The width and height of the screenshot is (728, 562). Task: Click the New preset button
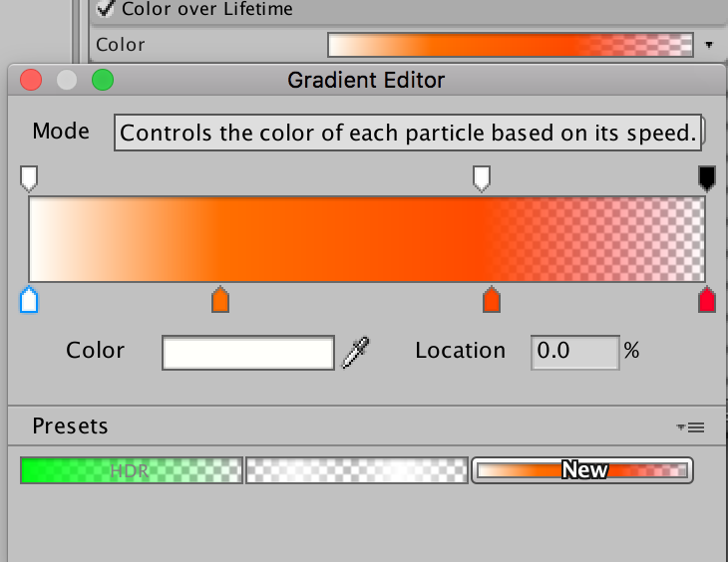coord(582,470)
